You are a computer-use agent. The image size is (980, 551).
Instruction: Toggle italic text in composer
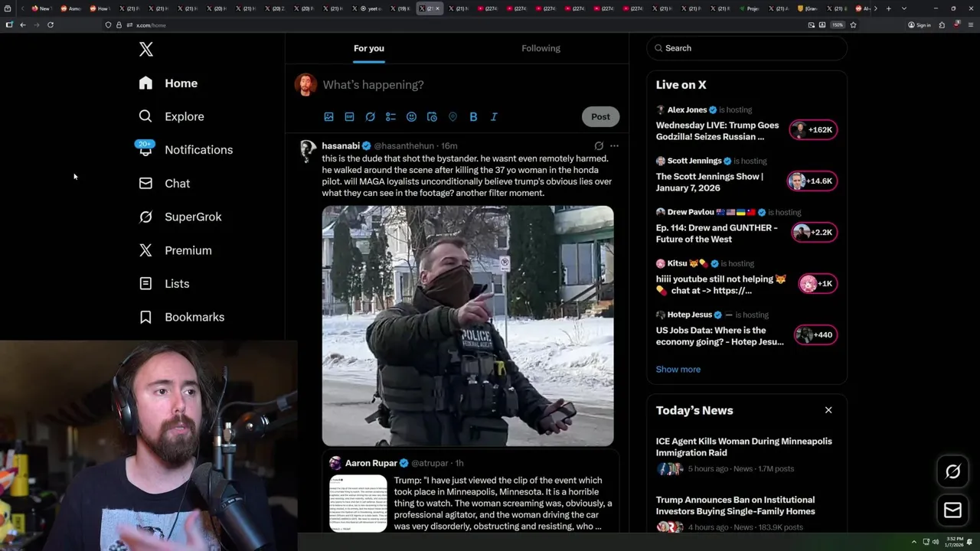click(494, 117)
